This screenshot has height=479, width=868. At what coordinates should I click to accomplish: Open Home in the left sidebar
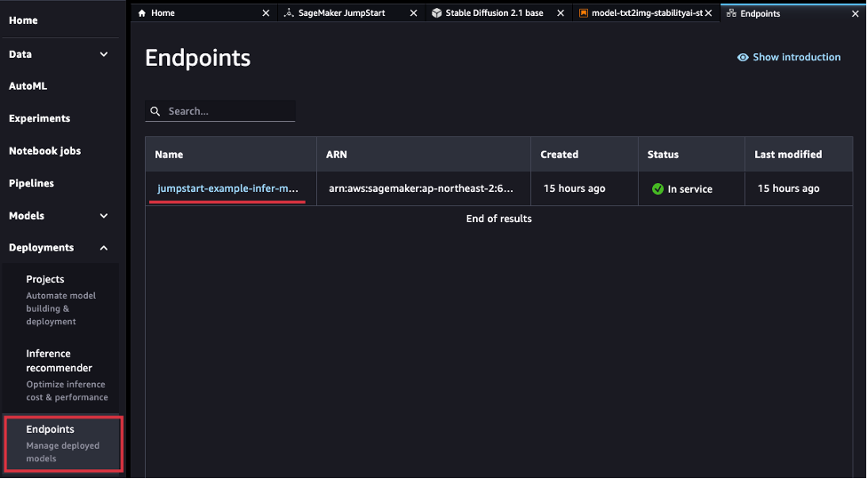[23, 20]
